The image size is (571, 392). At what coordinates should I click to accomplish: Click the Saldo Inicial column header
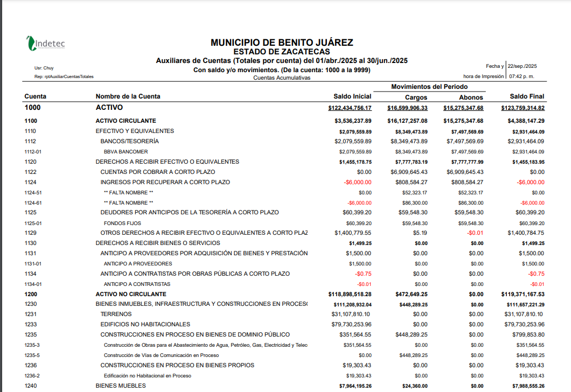coord(352,96)
